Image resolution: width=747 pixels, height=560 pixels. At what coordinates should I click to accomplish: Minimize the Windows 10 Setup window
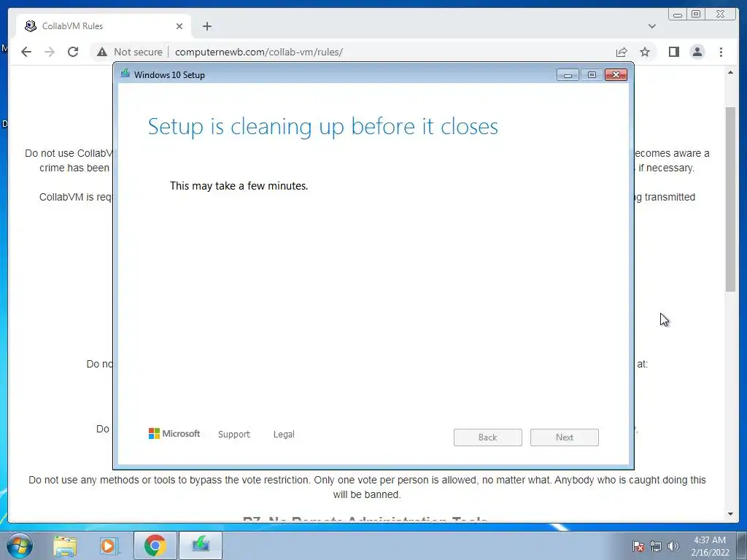(568, 75)
